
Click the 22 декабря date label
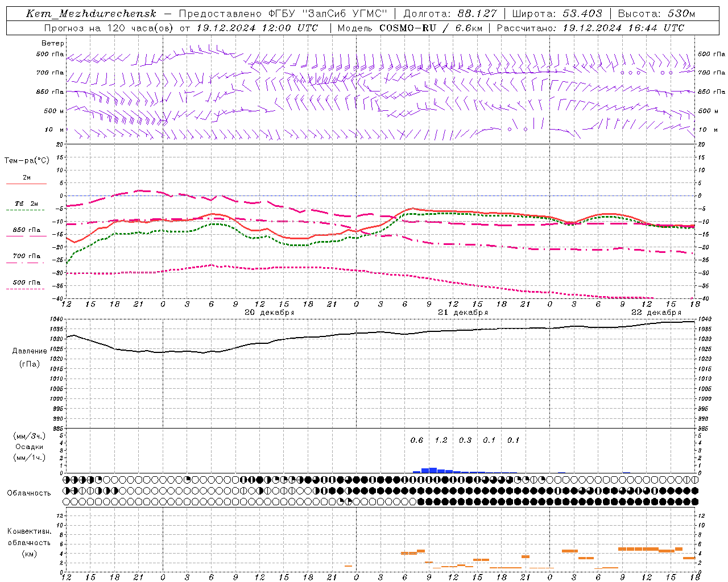pos(656,313)
